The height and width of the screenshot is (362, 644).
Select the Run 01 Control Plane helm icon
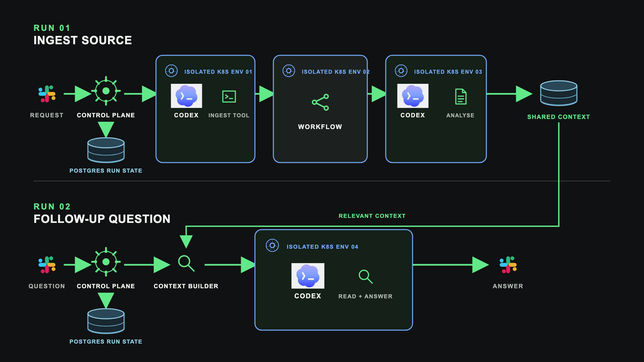click(106, 91)
